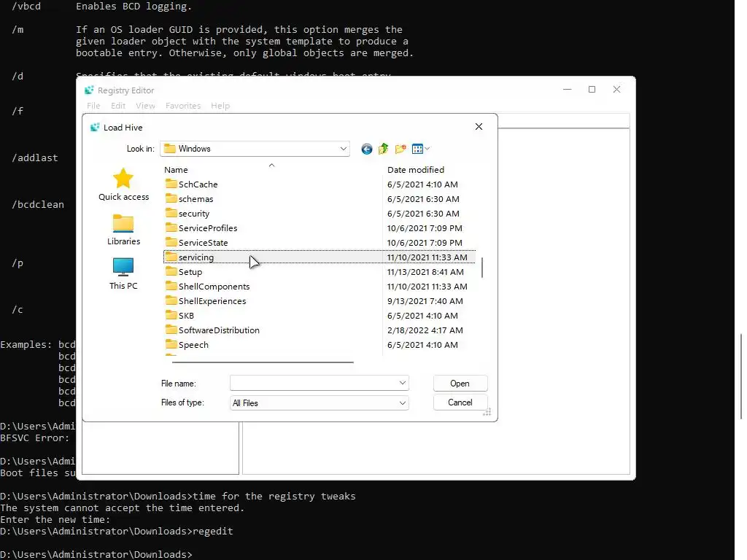
Task: Select the ServiceState folder icon
Action: (x=171, y=242)
